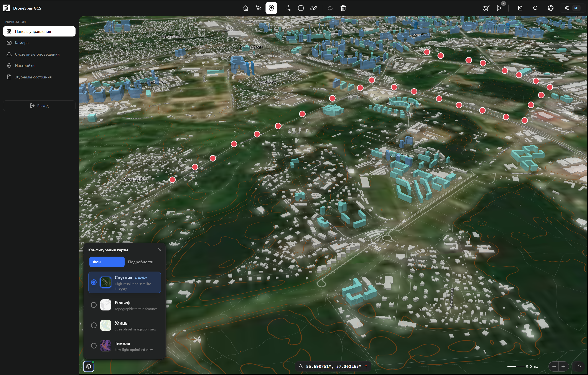Select the Улицы map background option

click(94, 325)
